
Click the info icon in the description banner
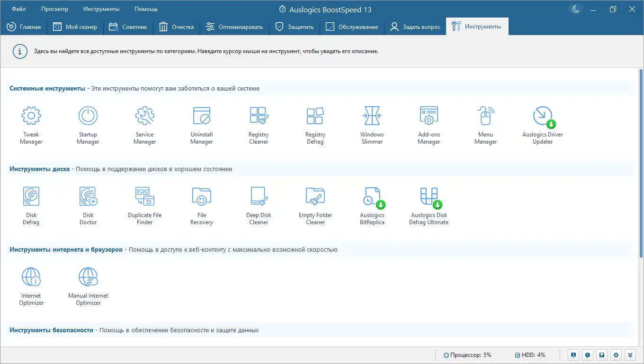pos(19,51)
